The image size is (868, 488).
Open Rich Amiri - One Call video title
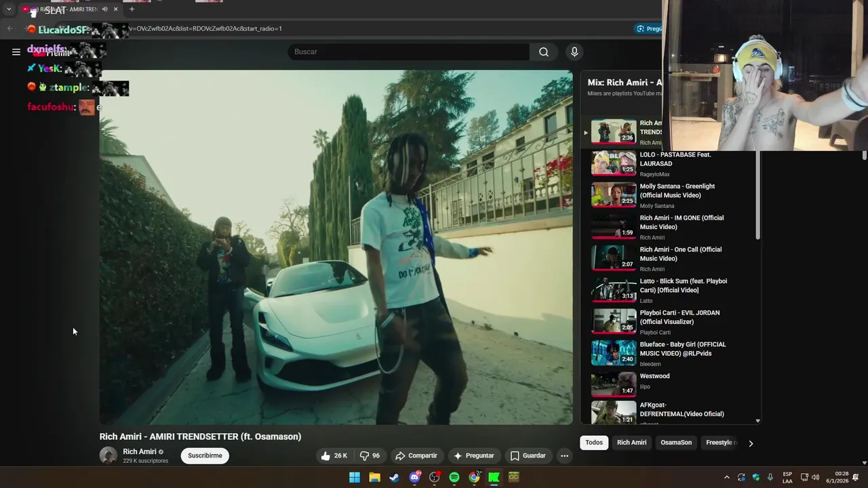(681, 254)
